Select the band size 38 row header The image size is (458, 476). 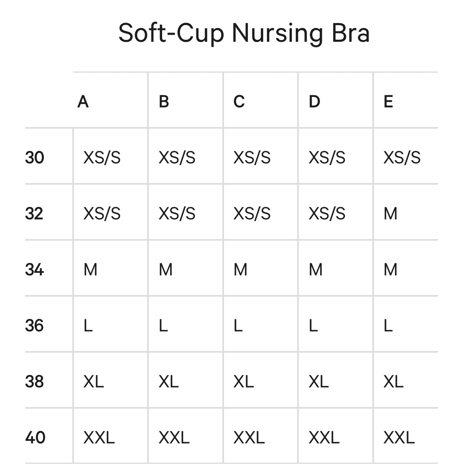coord(35,382)
